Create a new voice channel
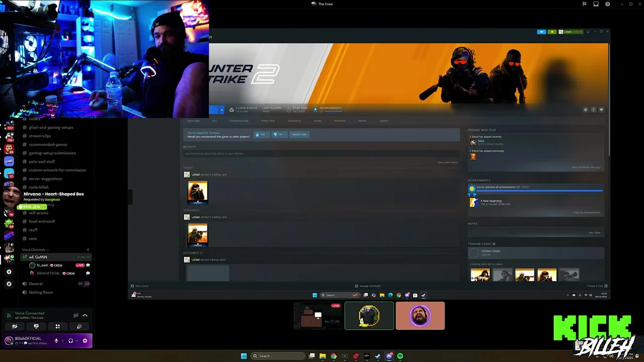Viewport: 644px width, 362px height. point(88,250)
